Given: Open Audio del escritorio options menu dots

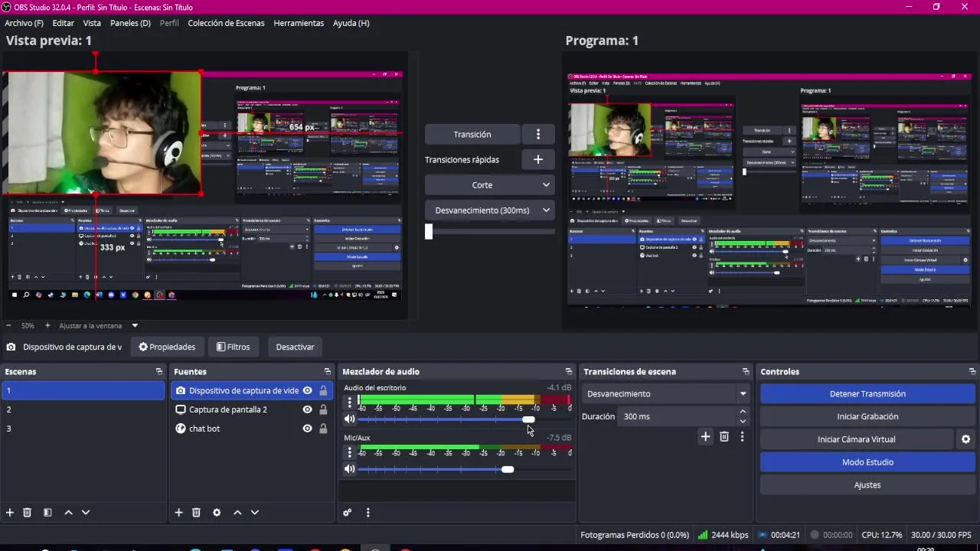Looking at the screenshot, I should point(350,403).
